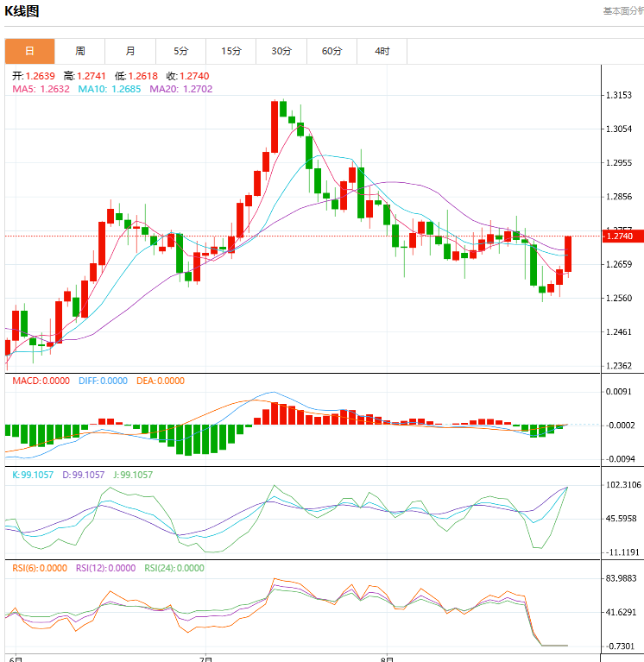
Task: Click the 1.3054 price axis label
Action: pos(619,129)
